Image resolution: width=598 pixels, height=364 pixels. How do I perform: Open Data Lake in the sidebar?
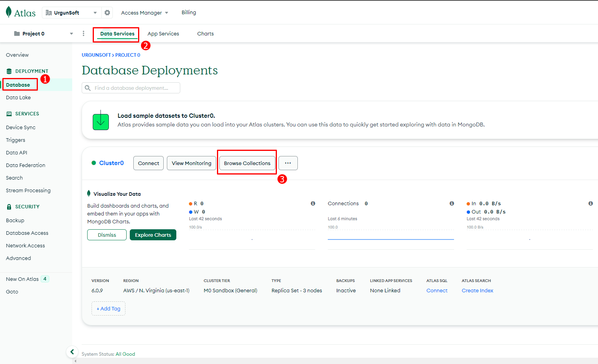coord(18,97)
